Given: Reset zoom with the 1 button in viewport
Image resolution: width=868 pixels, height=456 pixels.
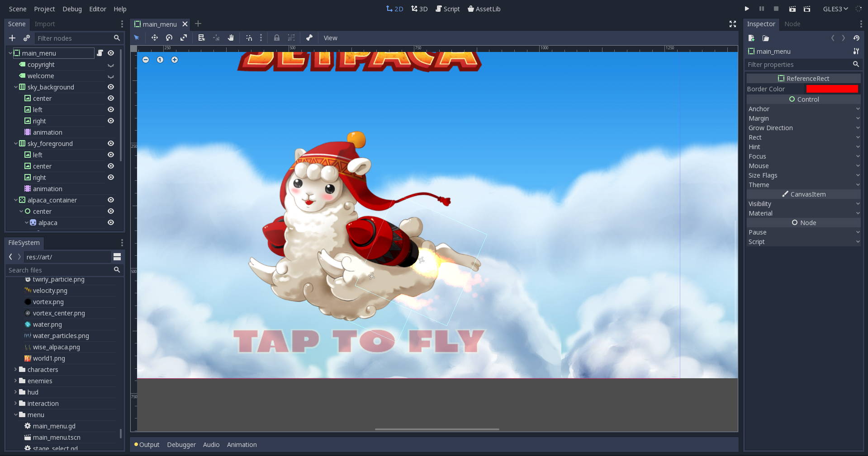Looking at the screenshot, I should [160, 59].
